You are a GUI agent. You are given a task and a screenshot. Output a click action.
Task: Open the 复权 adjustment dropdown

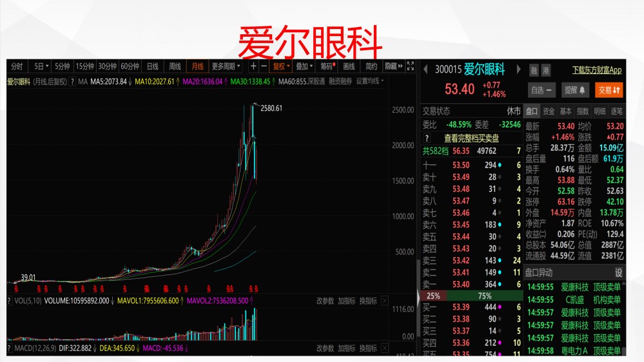pos(281,66)
